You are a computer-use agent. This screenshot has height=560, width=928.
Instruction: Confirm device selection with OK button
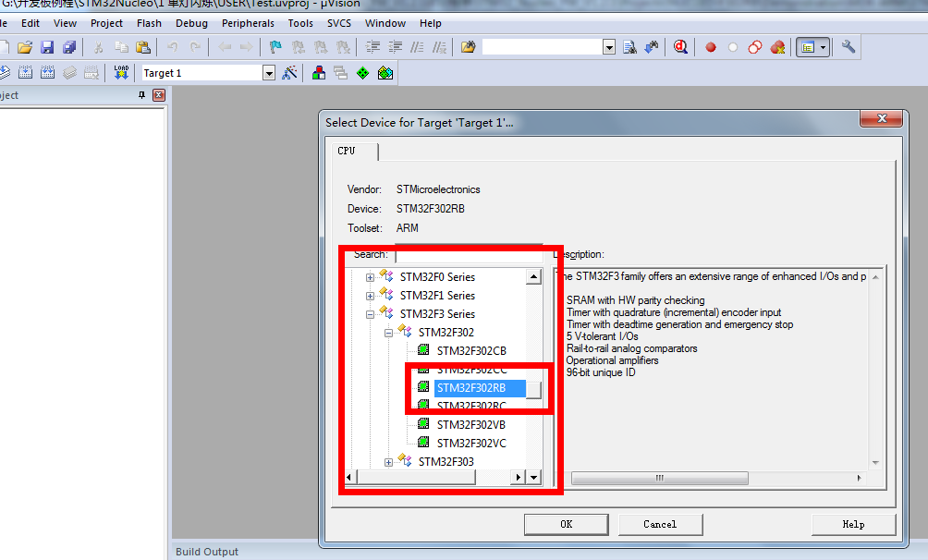point(567,524)
